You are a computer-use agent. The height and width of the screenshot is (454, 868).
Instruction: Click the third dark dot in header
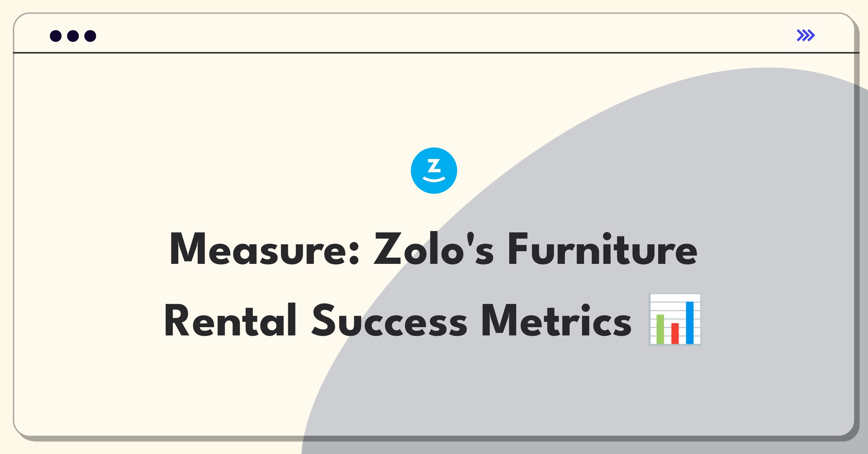click(x=90, y=36)
